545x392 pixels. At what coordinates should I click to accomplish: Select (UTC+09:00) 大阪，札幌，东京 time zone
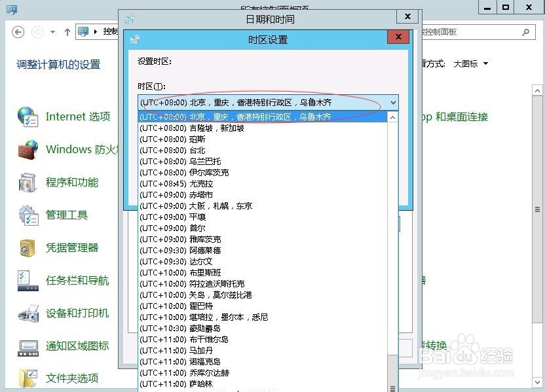coord(263,206)
